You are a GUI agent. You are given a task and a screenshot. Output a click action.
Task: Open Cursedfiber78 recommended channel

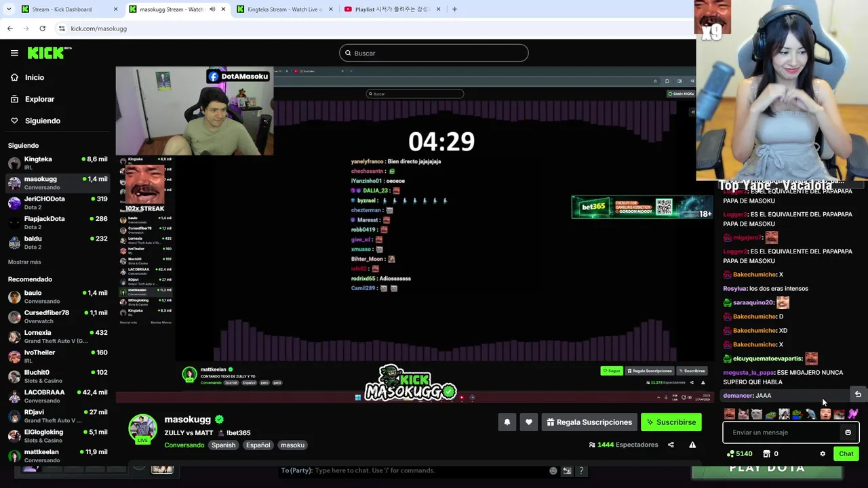(57, 317)
